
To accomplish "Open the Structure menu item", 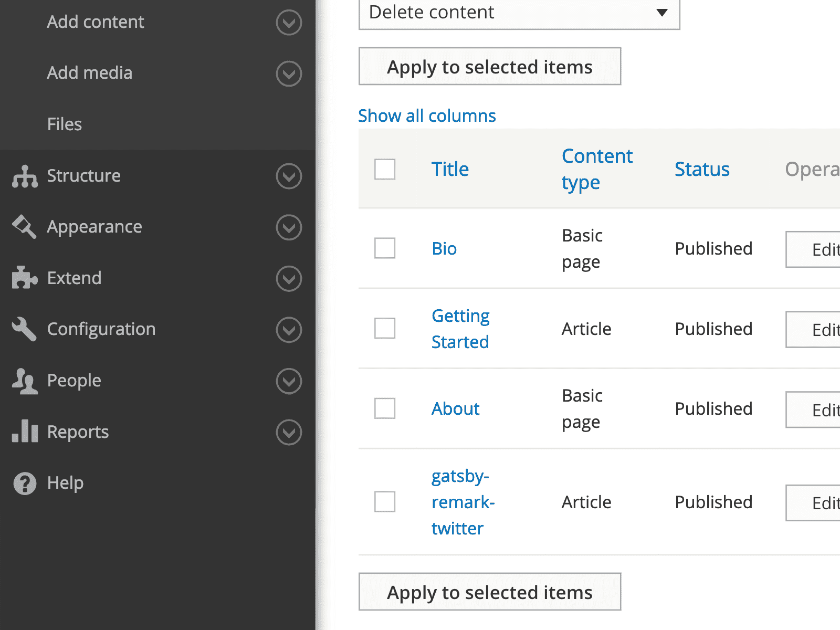I will pos(83,176).
